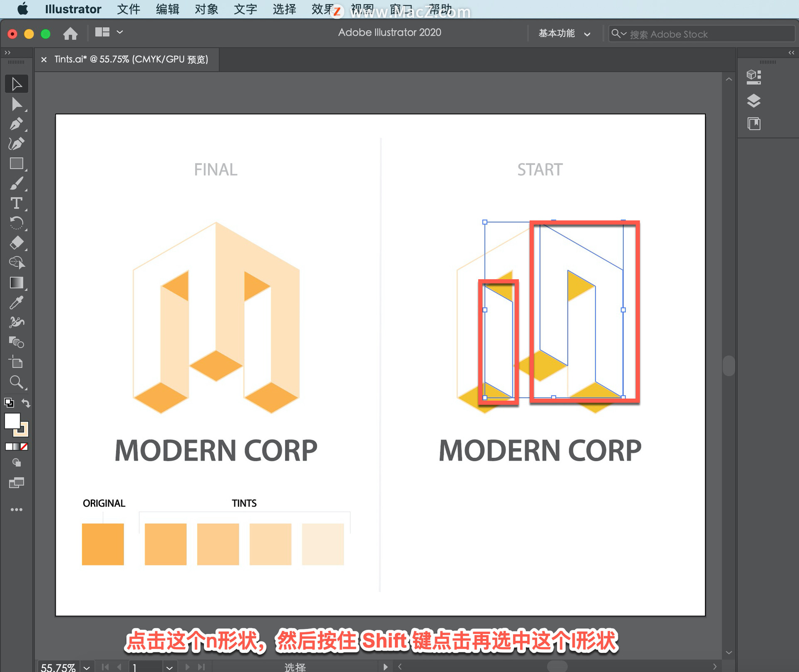799x672 pixels.
Task: Open the Arrange Documents layout icon
Action: coord(102,32)
